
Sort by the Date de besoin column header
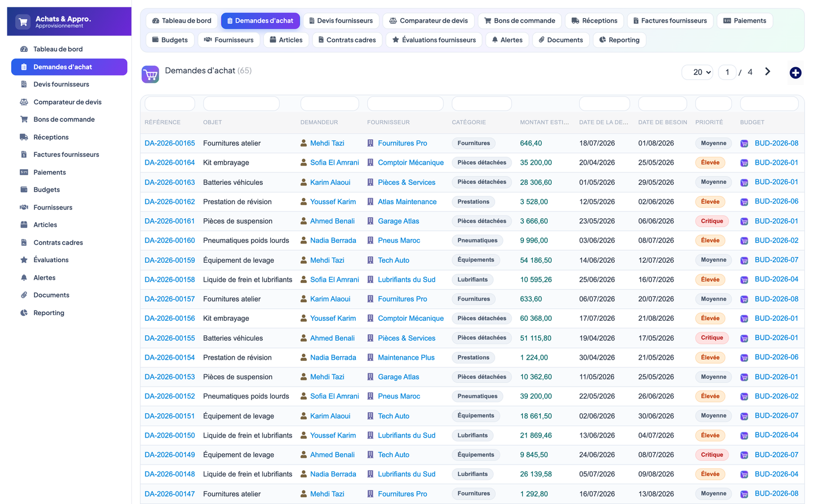pos(663,122)
